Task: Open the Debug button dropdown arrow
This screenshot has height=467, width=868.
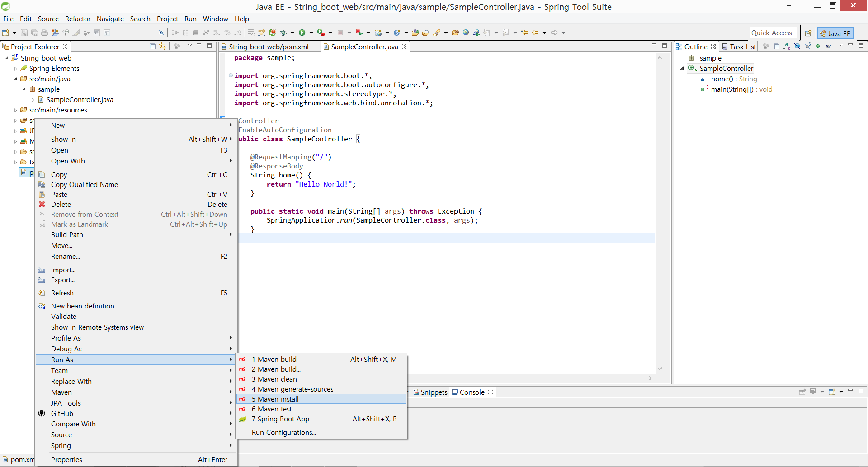Action: 292,33
